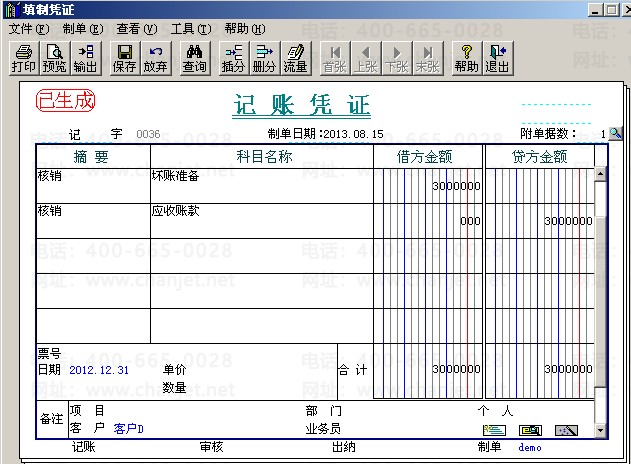Open 流量 cash flow icon

(295, 58)
